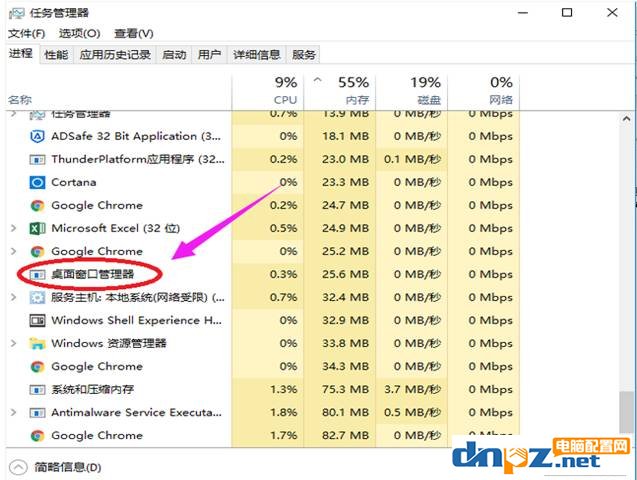
Task: Select the 桌面窗口管理器 process row
Action: point(262,275)
